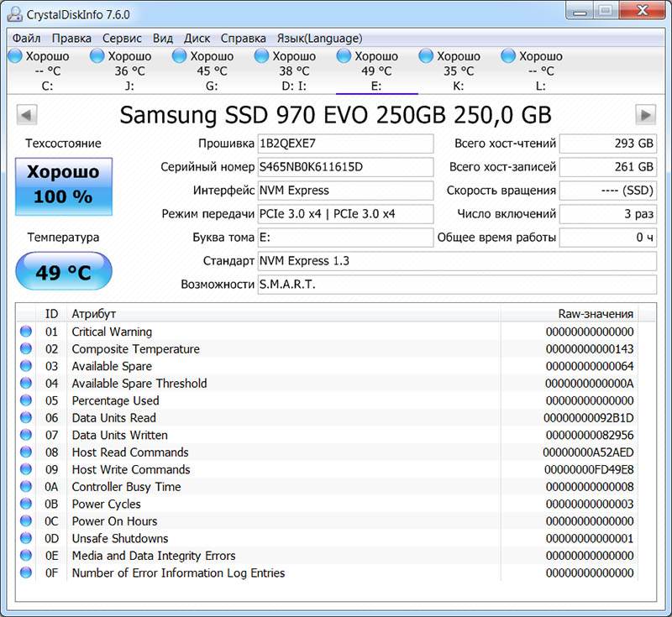Screen dimensions: 672x617
Task: Click the Интерфейс field NVM Express
Action: pyautogui.click(x=345, y=191)
